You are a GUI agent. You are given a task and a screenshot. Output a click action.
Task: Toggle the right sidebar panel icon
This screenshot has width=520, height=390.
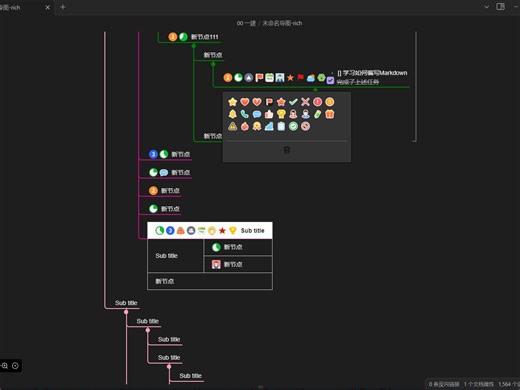pyautogui.click(x=500, y=7)
